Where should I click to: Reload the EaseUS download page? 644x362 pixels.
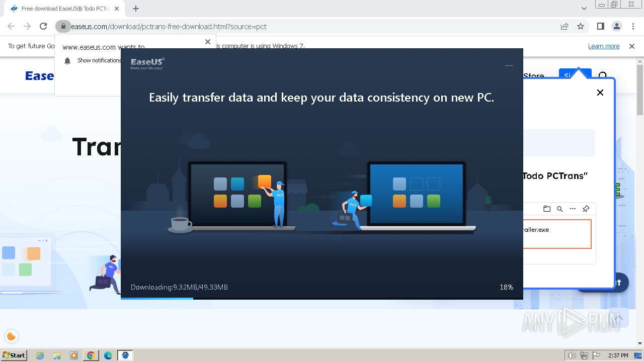[43, 26]
